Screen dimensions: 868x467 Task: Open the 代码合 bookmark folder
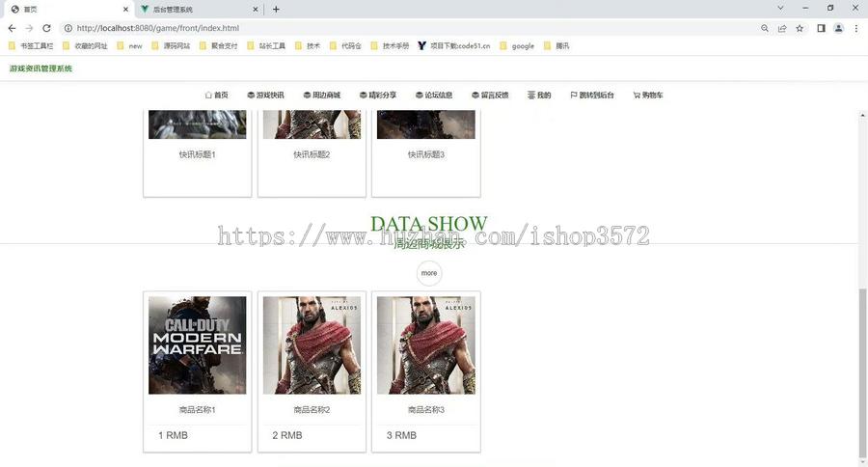coord(345,46)
